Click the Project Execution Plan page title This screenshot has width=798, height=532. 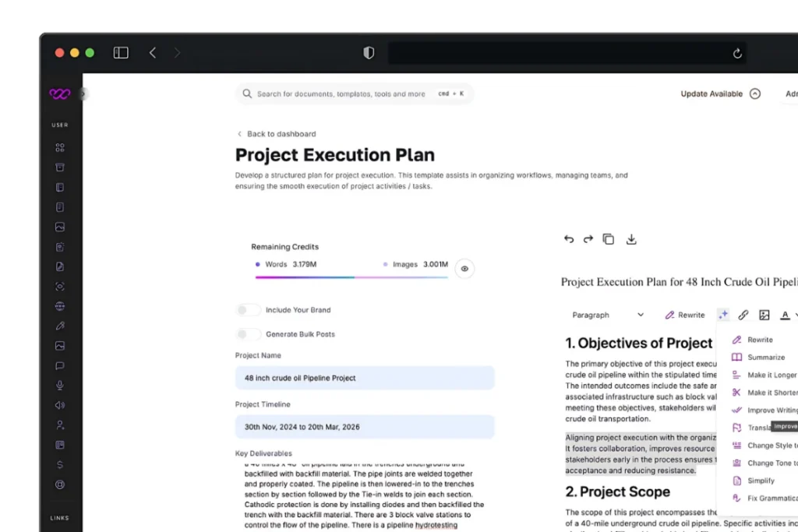pos(335,155)
